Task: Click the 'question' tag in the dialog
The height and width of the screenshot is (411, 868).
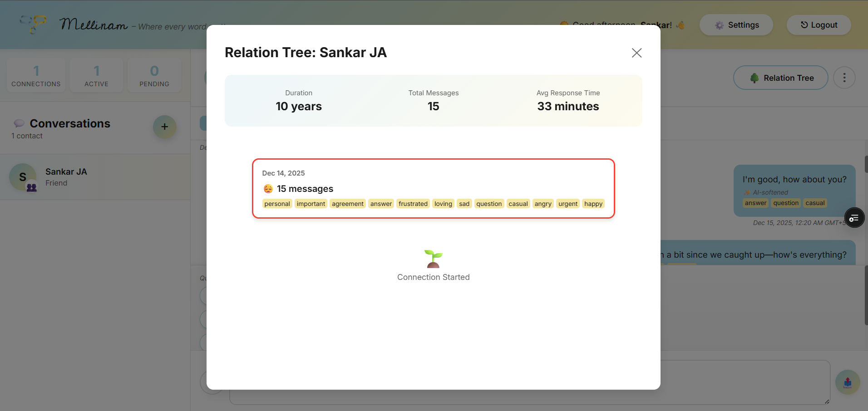Action: [489, 204]
